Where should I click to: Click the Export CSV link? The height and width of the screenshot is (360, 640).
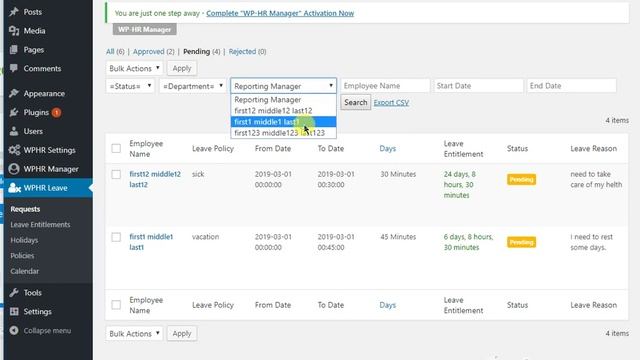(391, 102)
